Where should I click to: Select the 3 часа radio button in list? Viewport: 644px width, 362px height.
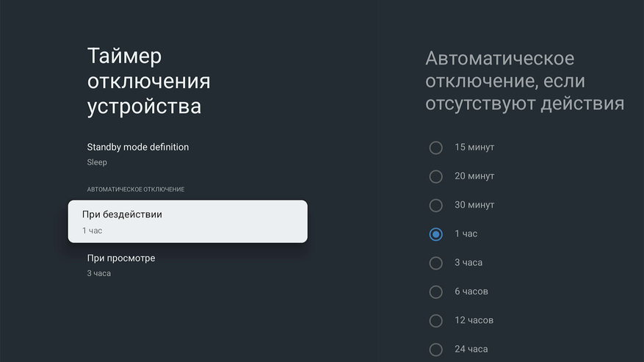click(436, 263)
